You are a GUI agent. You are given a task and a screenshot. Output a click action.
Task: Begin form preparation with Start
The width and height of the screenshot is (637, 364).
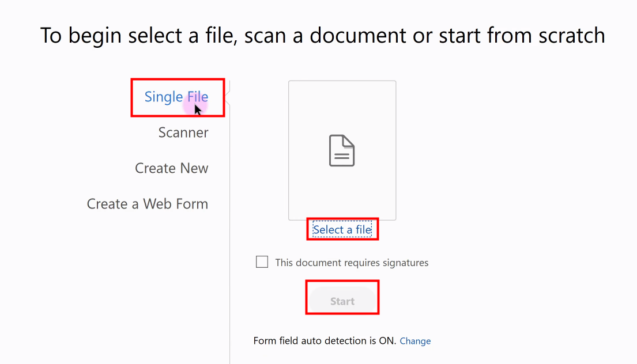[x=342, y=300]
